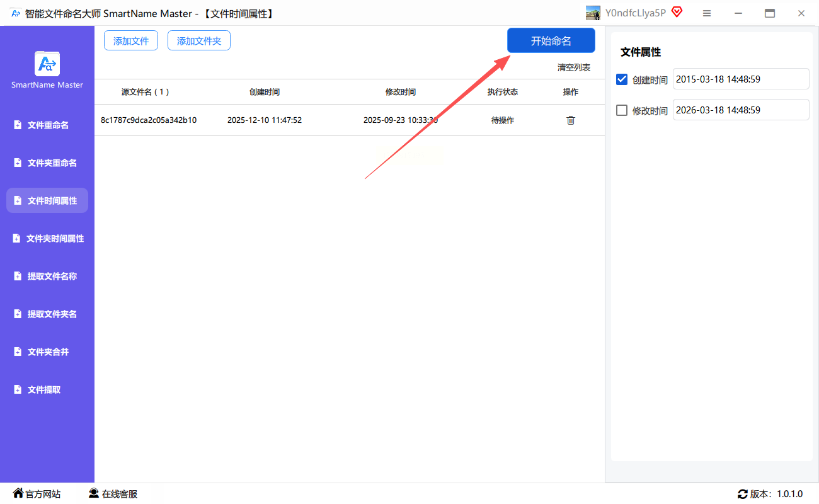Viewport: 819px width, 504px height.
Task: Go to 提取文件名称 section
Action: pyautogui.click(x=47, y=277)
